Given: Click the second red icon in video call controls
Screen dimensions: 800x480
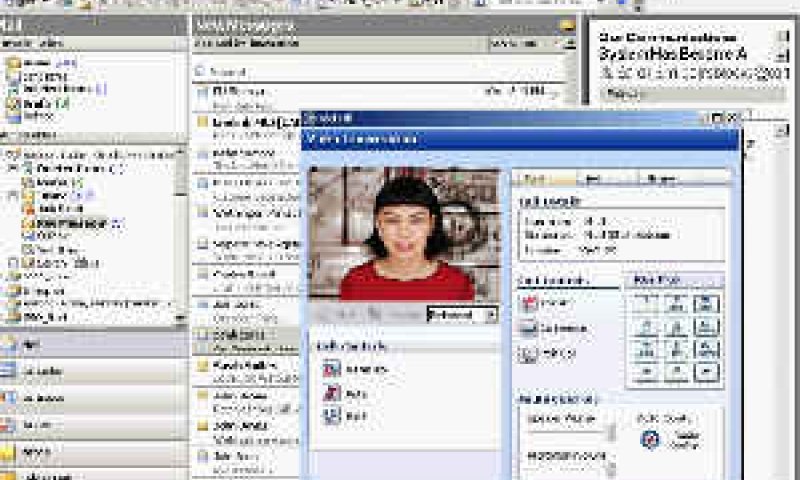Looking at the screenshot, I should click(x=332, y=393).
